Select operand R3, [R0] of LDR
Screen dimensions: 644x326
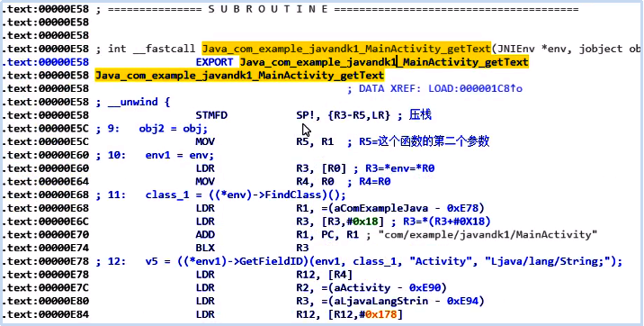tap(321, 168)
